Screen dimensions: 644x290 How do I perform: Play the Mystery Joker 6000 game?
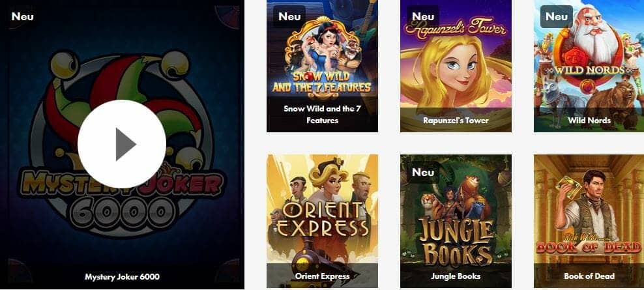122,144
